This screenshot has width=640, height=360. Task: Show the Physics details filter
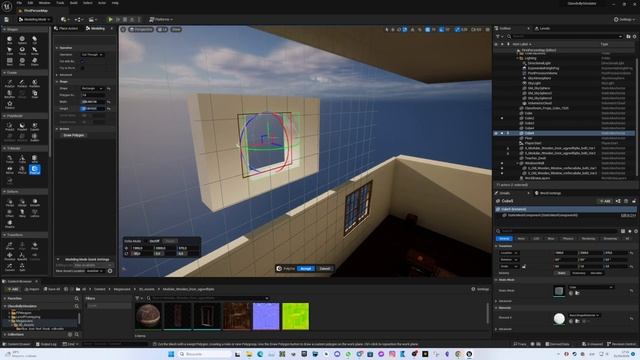(568, 238)
